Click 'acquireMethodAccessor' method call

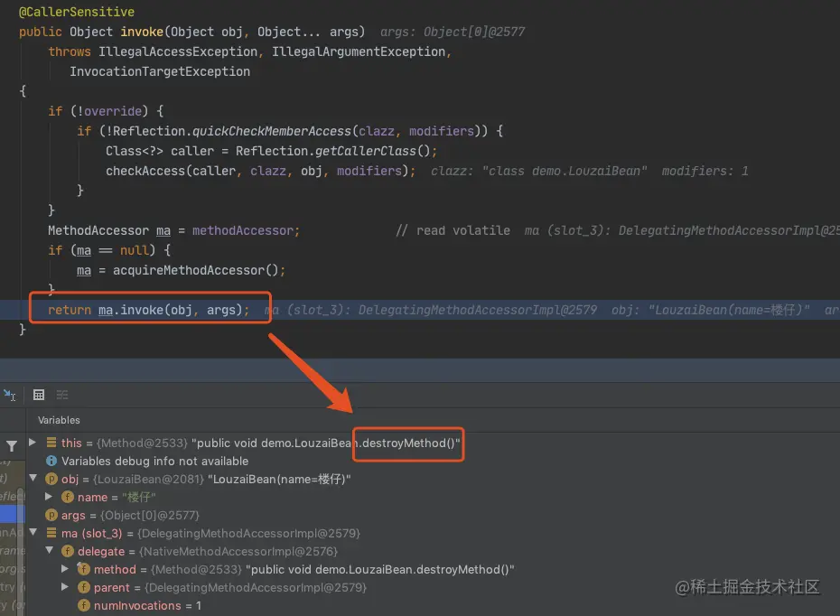189,270
